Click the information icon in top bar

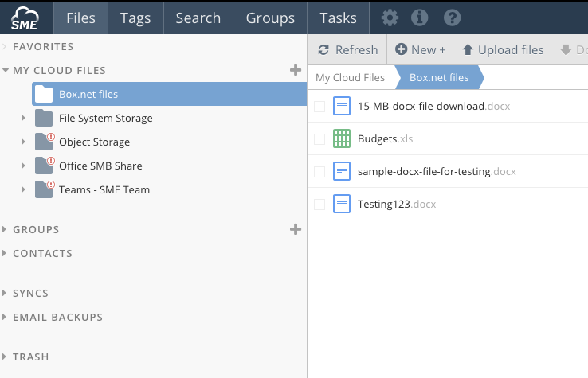pos(420,18)
